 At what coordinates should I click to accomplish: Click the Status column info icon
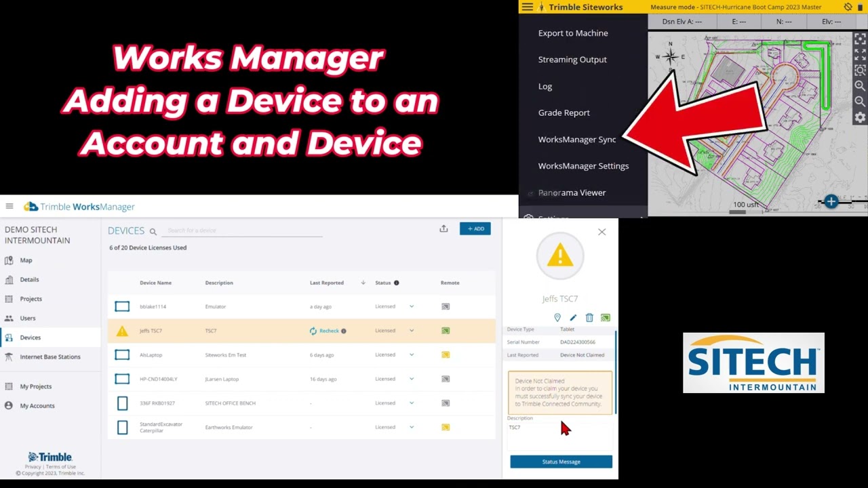click(x=397, y=283)
